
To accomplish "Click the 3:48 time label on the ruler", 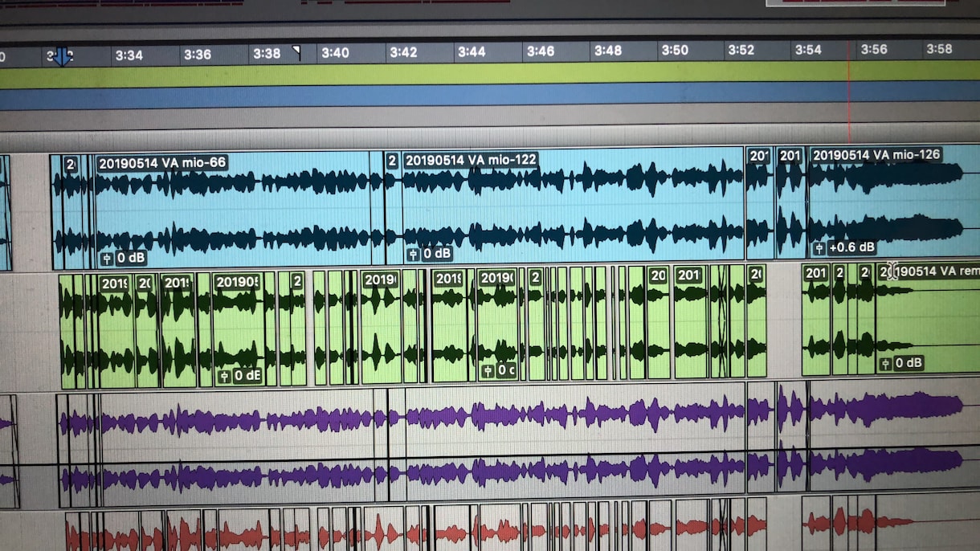I will tap(608, 51).
